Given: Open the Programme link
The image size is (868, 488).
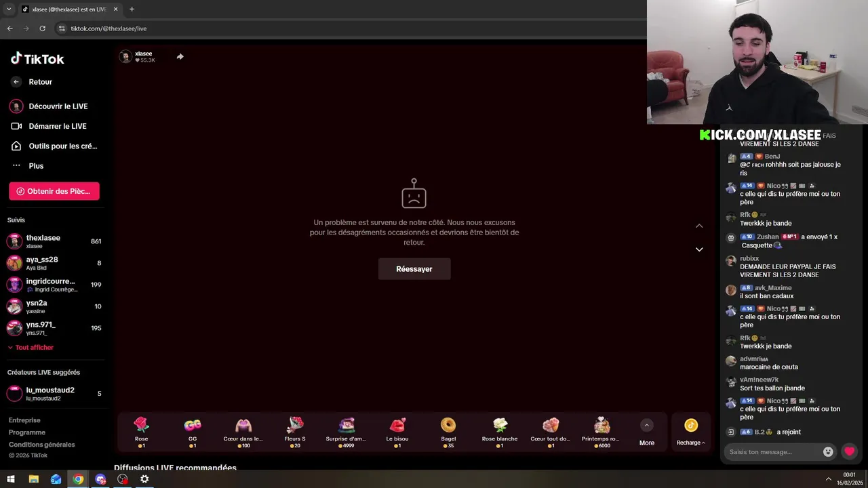Looking at the screenshot, I should pyautogui.click(x=27, y=432).
